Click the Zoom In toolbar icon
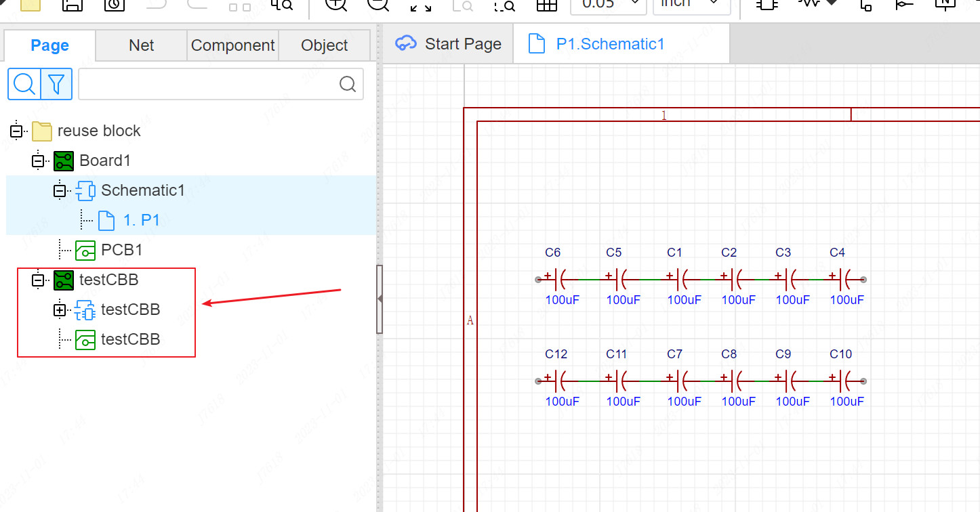The image size is (980, 512). pos(336,4)
